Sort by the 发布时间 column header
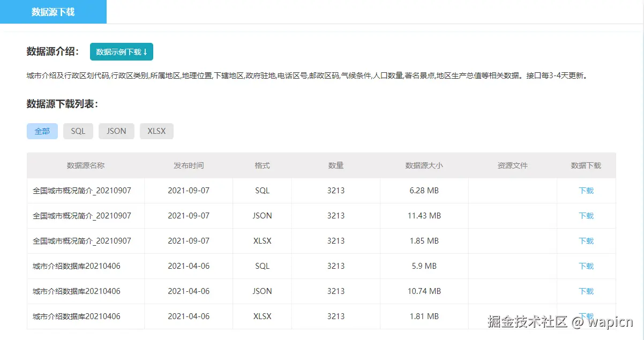644x340 pixels. coord(188,165)
